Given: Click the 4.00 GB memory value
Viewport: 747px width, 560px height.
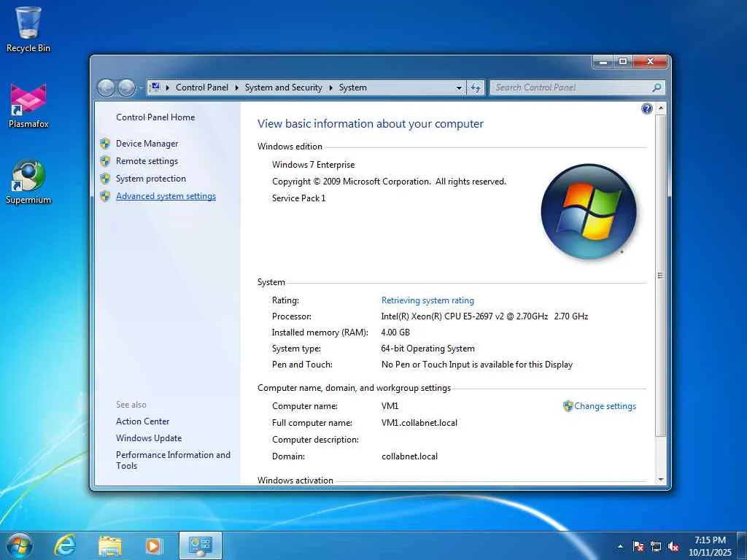Looking at the screenshot, I should (x=395, y=332).
